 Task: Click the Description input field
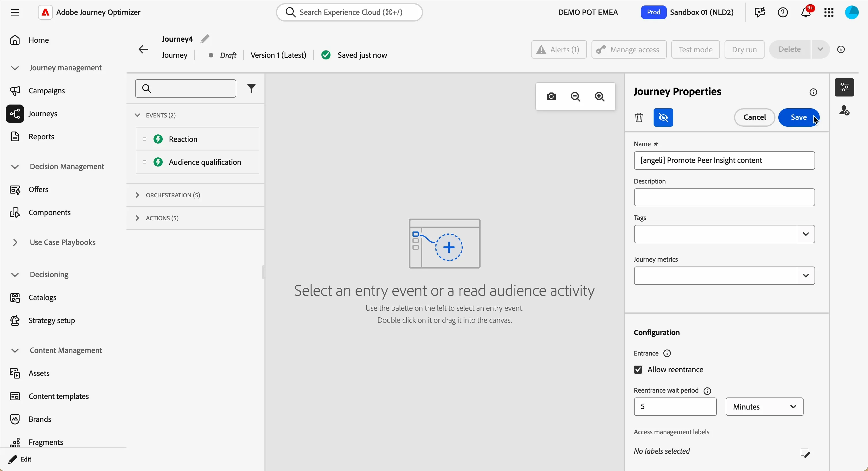click(724, 198)
